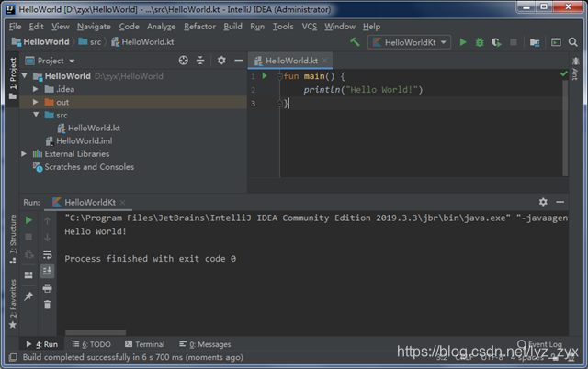
Task: Select the HelloWorld.kt editor tab
Action: [290, 61]
